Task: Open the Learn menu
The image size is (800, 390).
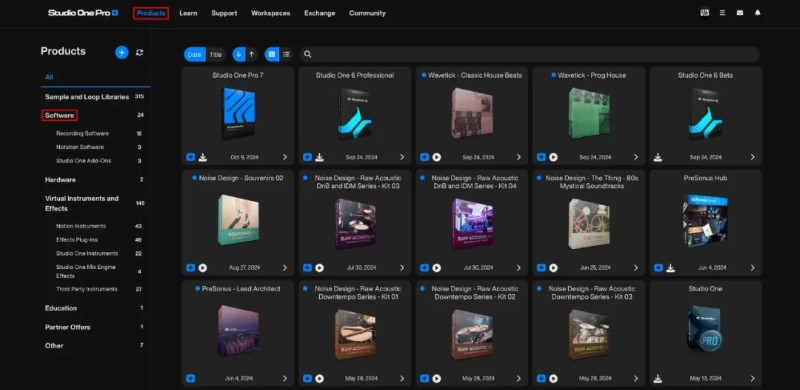Action: tap(188, 13)
